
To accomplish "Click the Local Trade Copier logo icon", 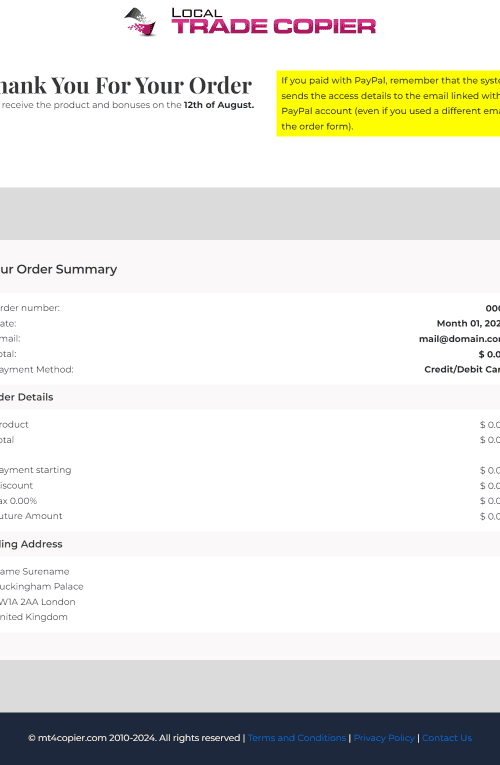I will coord(141,21).
